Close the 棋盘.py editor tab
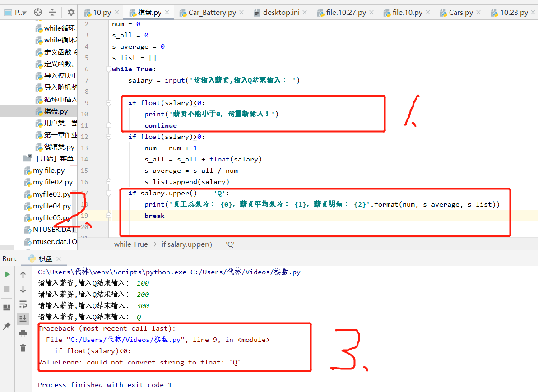 point(167,12)
